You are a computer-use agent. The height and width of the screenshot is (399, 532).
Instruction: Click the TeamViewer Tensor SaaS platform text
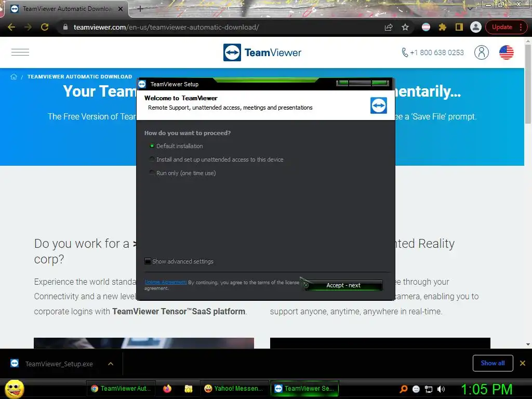tap(179, 312)
